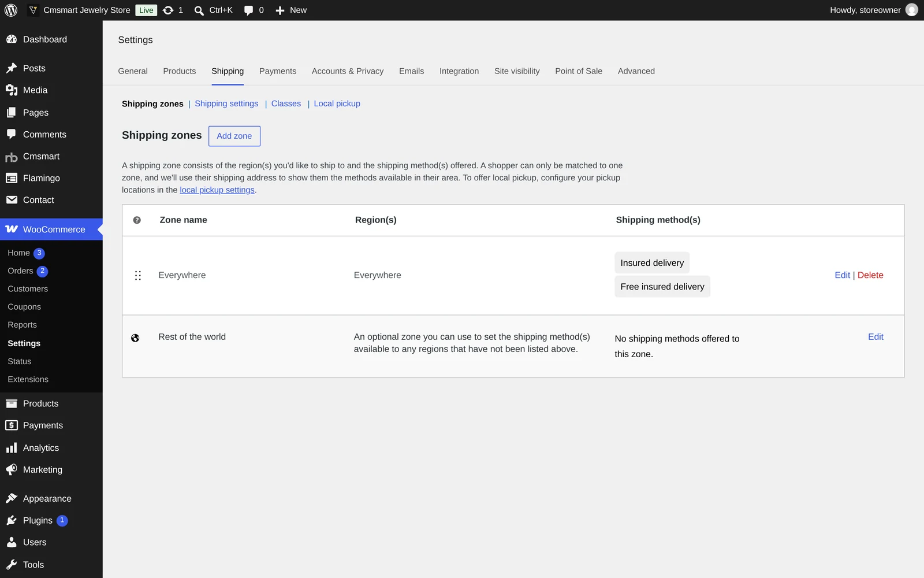924x578 pixels.
Task: Click the Cmsmart Jewelry Store site name
Action: coord(87,10)
